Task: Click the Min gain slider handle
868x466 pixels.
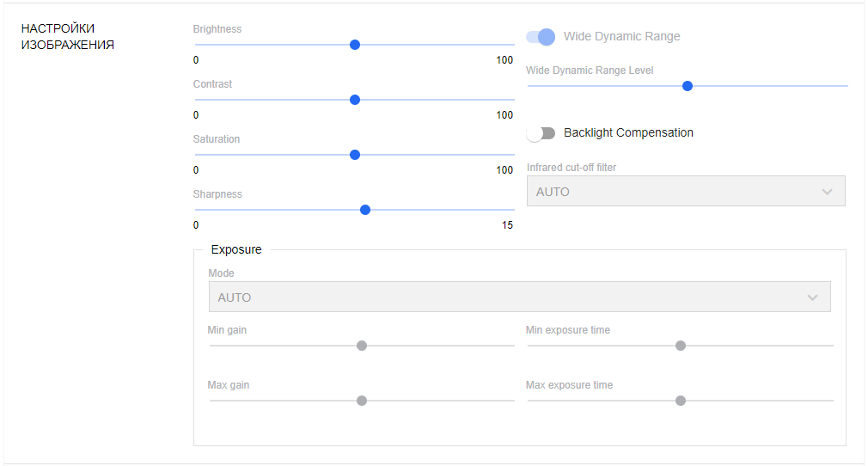Action: click(x=362, y=346)
